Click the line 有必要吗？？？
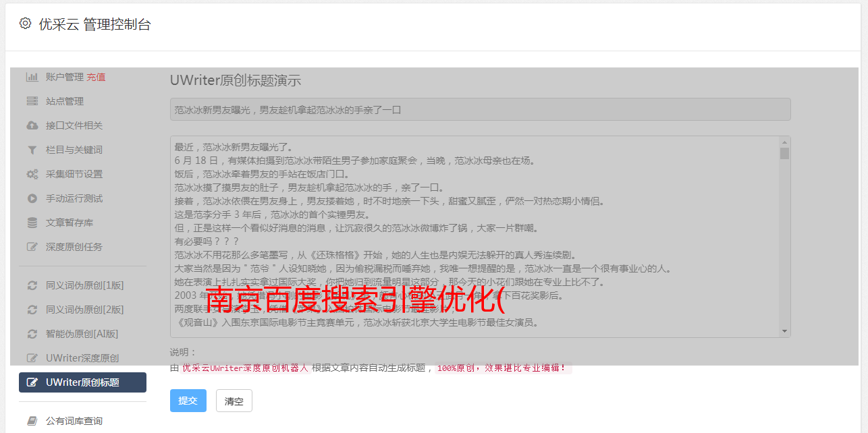The width and height of the screenshot is (868, 433). point(207,241)
